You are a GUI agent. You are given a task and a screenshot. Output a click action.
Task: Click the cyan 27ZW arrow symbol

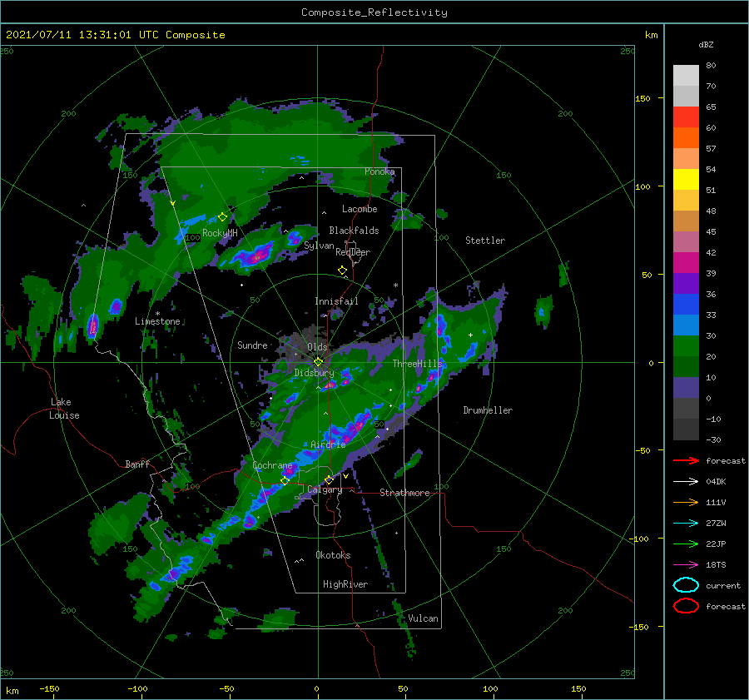pyautogui.click(x=686, y=524)
